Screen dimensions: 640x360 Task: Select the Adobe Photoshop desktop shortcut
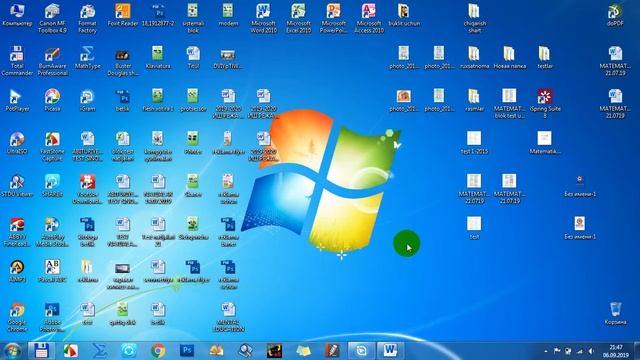click(52, 317)
